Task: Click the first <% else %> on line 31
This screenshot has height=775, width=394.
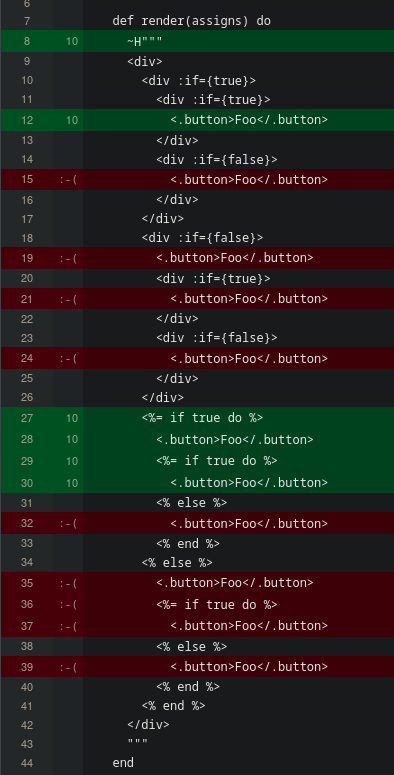Action: 191,503
